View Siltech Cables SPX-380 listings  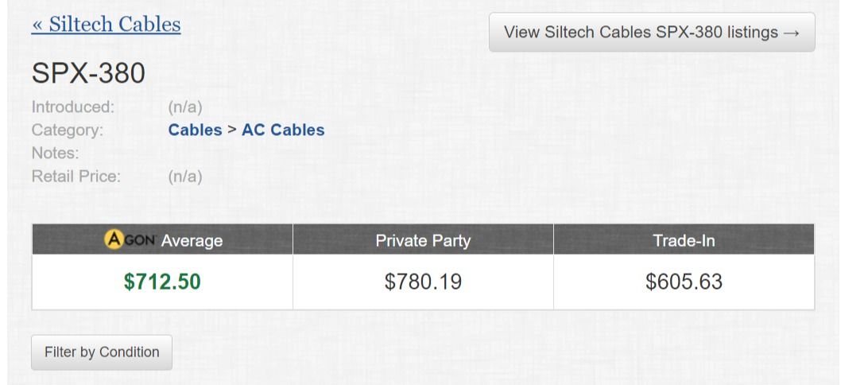pos(651,33)
